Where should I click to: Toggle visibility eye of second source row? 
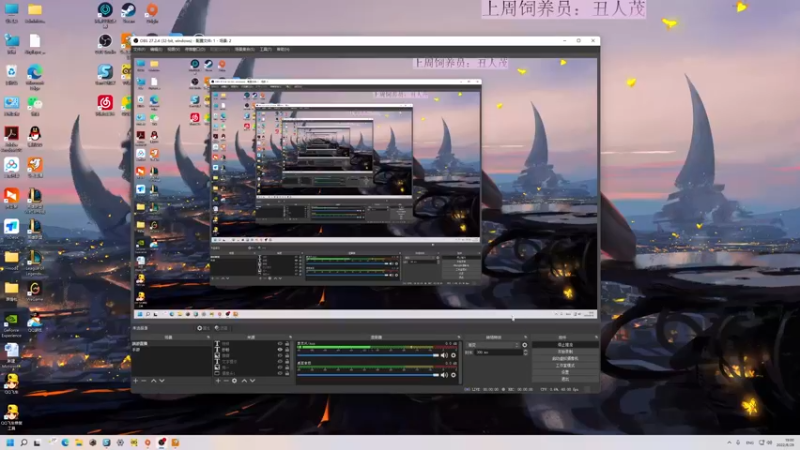point(280,349)
